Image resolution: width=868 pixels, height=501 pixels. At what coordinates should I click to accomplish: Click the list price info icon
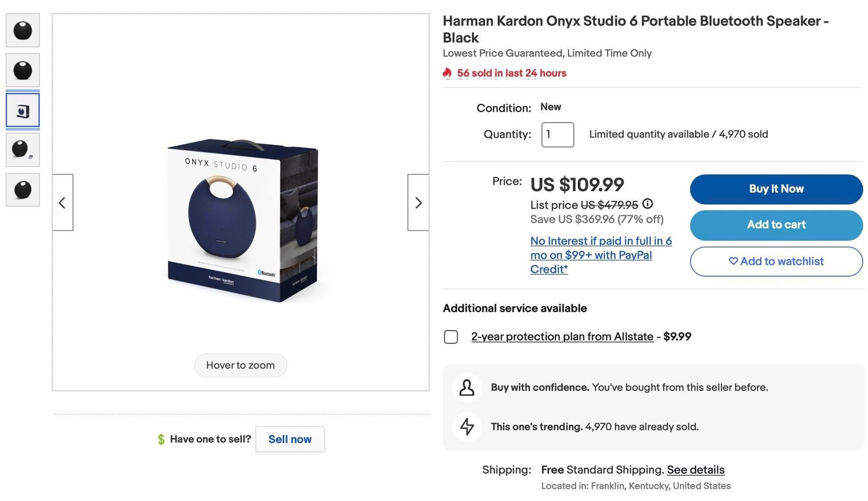(648, 204)
